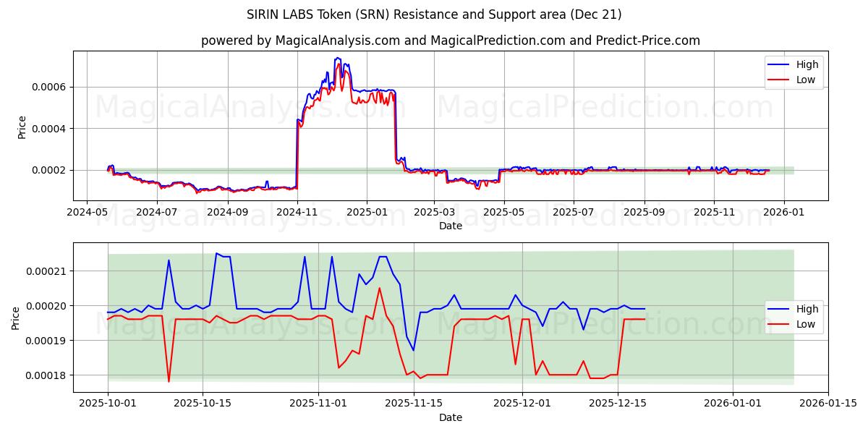Screen dimensions: 868x434
Task: Click the blue High line legend marker in top chart
Action: [778, 64]
